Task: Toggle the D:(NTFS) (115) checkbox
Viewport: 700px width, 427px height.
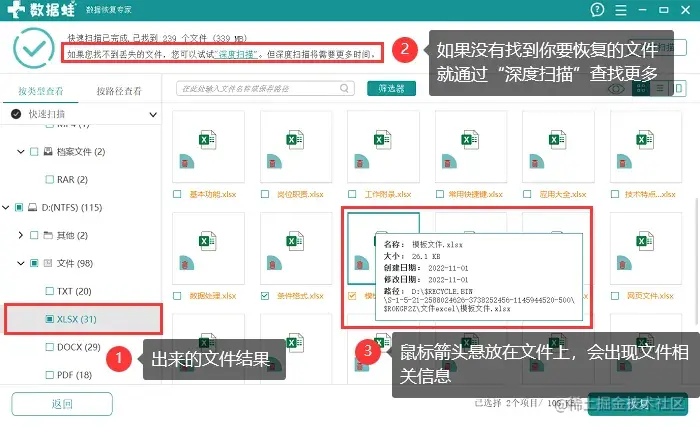Action: pyautogui.click(x=19, y=207)
